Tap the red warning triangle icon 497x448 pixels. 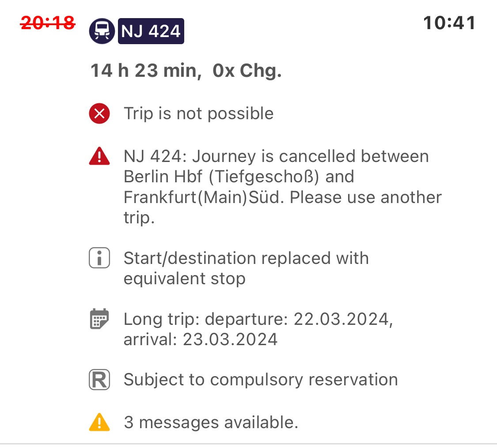[x=99, y=157]
